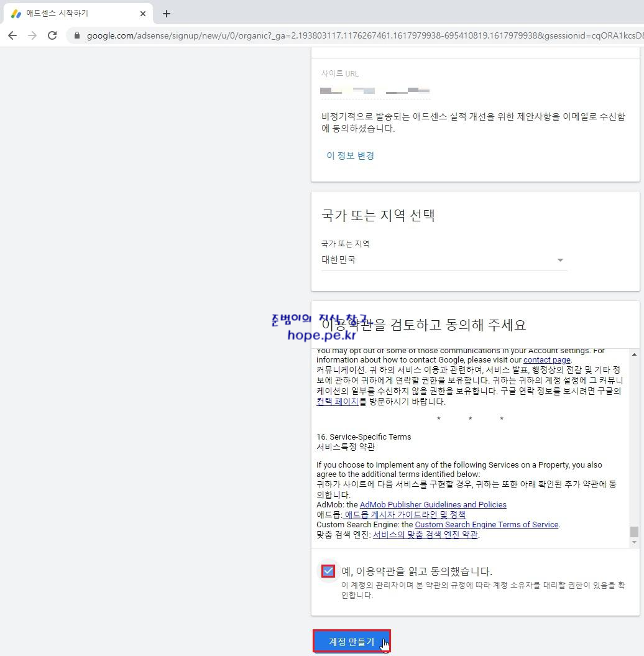Open the 애드몹 게시자 가이드라인 및 정책 link
The image size is (644, 656).
click(x=405, y=515)
